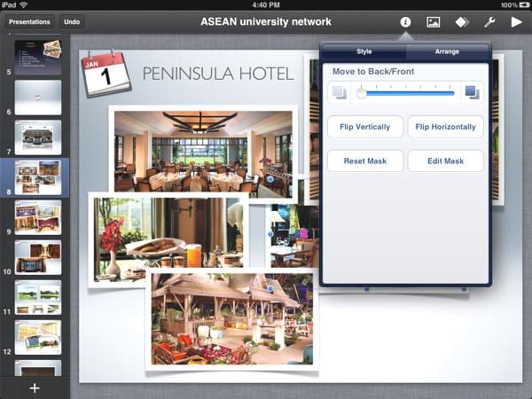
Task: Tap the Undo button
Action: coord(72,22)
